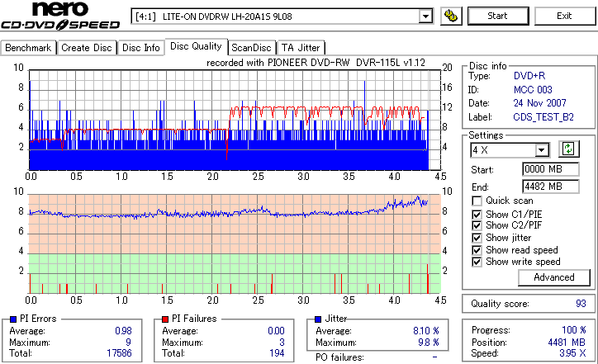Click the recorded with PIONEER DVD-RW text
This screenshot has height=364, width=598.
tap(316, 63)
